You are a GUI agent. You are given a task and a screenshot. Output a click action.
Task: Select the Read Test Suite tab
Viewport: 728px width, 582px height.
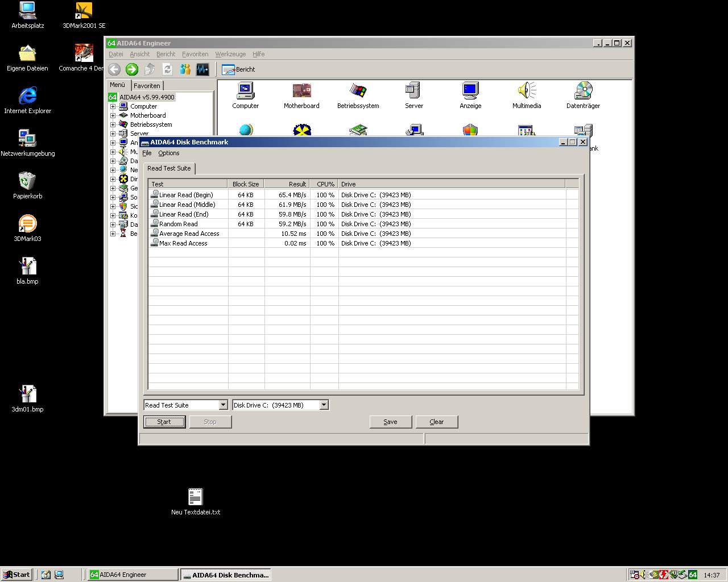click(x=169, y=168)
